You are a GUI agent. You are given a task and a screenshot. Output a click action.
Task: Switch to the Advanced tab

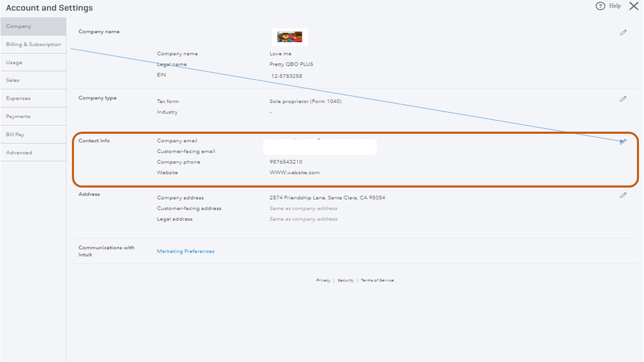pyautogui.click(x=33, y=153)
